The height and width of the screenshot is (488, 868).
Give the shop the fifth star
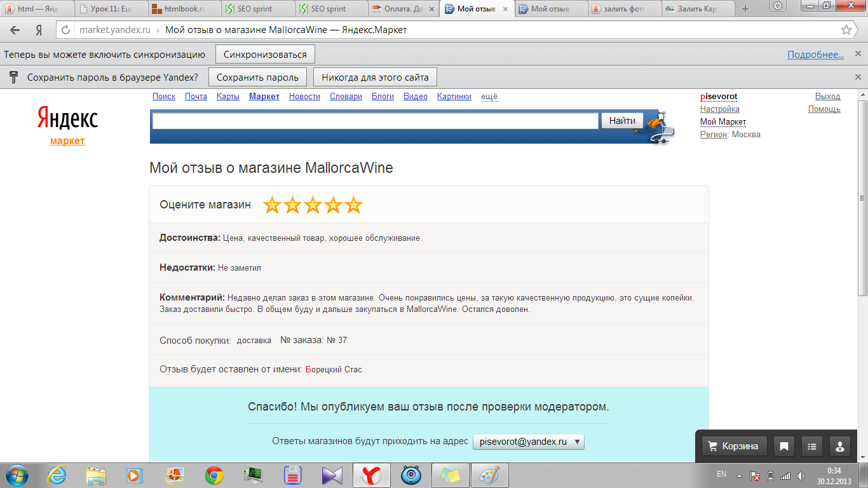pos(353,205)
